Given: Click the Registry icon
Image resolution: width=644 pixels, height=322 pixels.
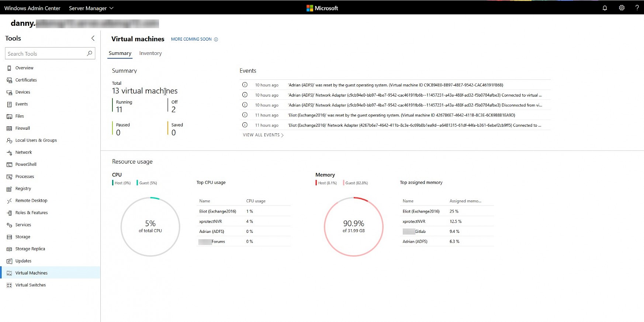Looking at the screenshot, I should point(9,189).
